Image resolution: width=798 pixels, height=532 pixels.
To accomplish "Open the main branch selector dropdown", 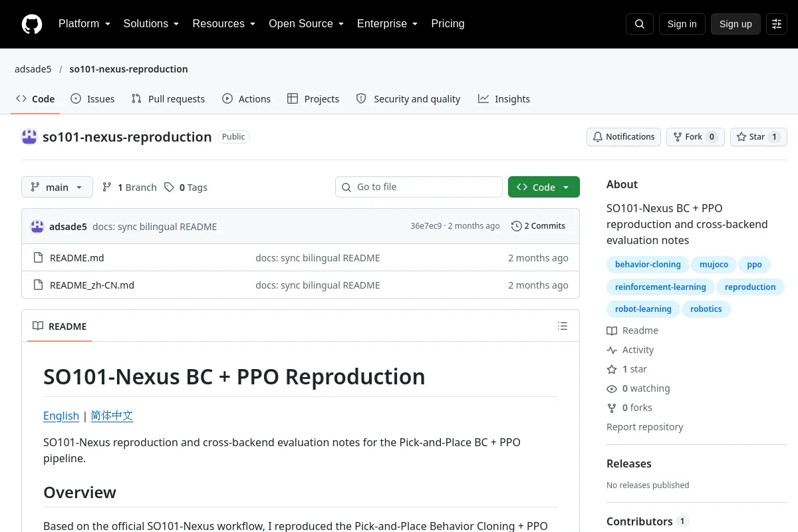I will 57,188.
